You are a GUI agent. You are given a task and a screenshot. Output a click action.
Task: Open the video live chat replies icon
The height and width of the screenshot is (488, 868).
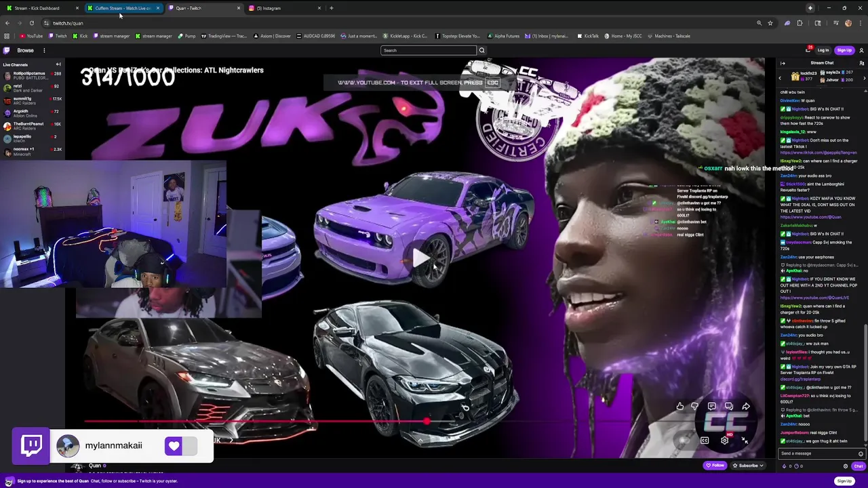(728, 407)
